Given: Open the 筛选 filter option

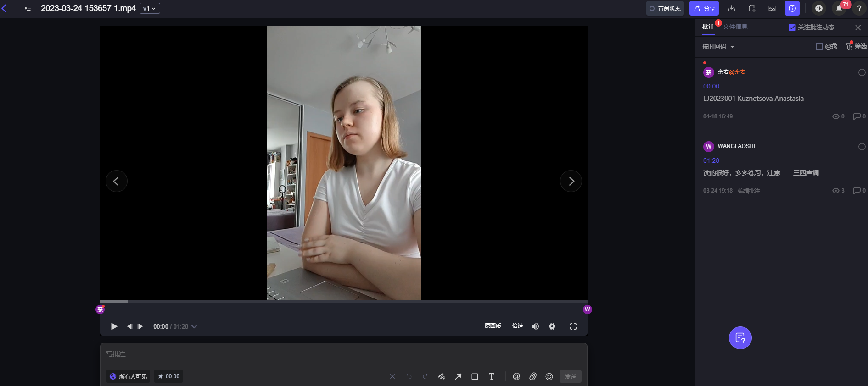Looking at the screenshot, I should coord(856,46).
